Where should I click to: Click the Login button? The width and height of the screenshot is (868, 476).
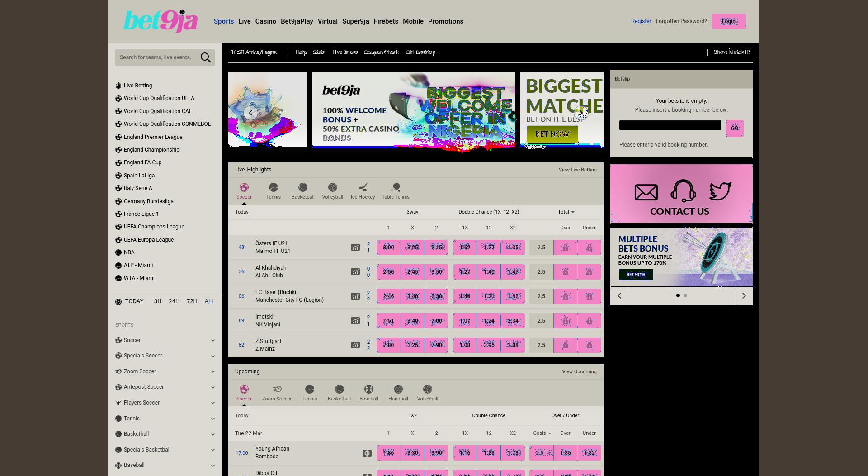729,21
